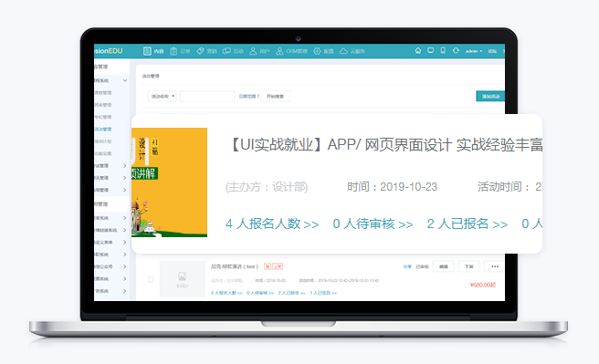599x364 pixels.
Task: Go to the home icon in the top bar
Action: coord(418,50)
